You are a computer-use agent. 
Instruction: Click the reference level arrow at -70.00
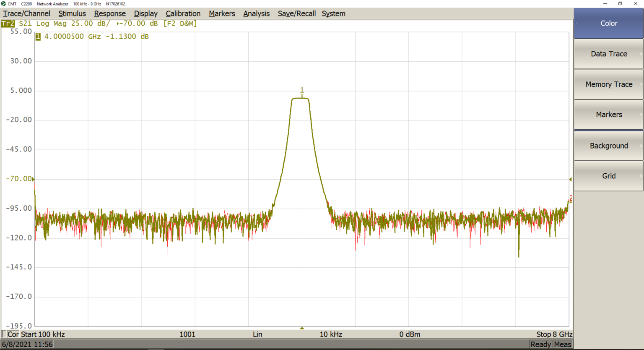point(34,179)
